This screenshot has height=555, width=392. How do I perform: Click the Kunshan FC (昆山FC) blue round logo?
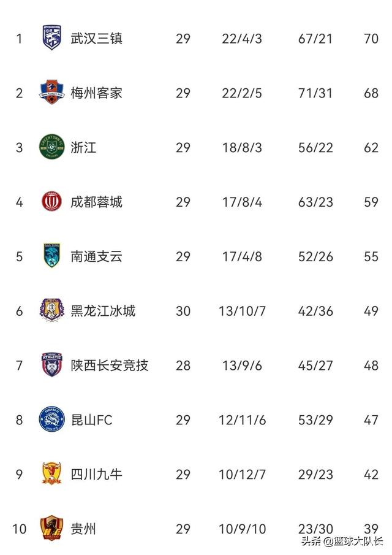click(51, 419)
